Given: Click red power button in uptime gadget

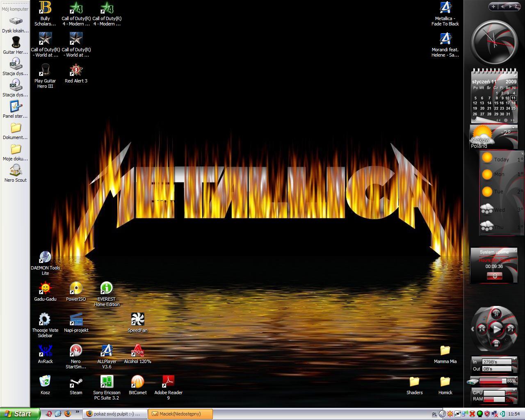Looking at the screenshot, I should pyautogui.click(x=495, y=276).
